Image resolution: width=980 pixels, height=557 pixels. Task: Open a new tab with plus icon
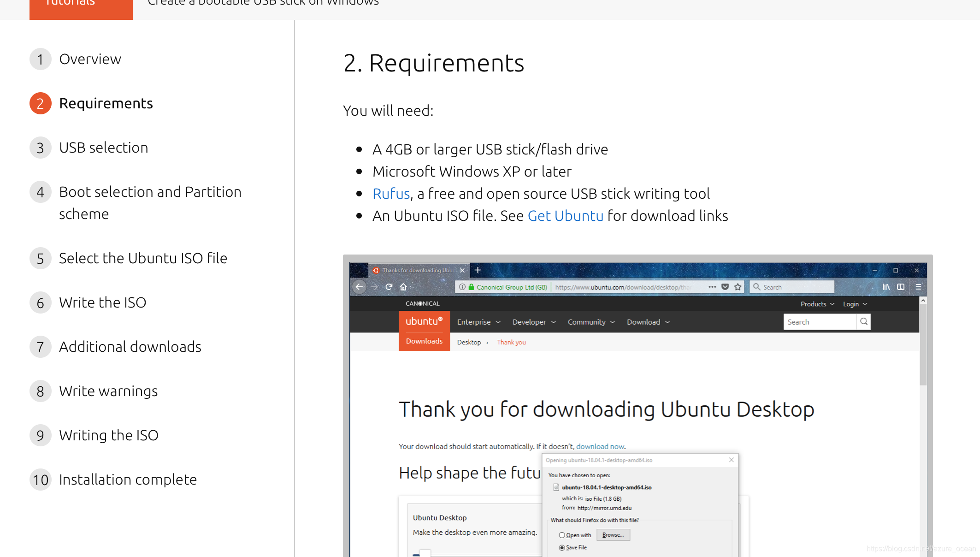point(478,270)
